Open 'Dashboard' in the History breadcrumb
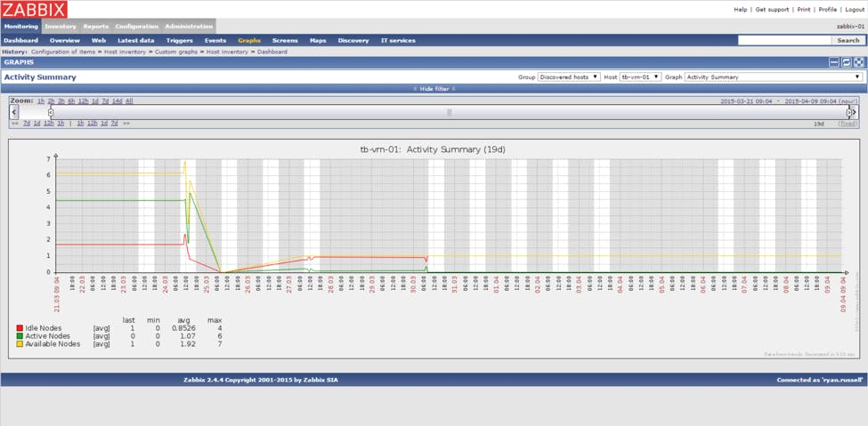The image size is (868, 426). 272,52
